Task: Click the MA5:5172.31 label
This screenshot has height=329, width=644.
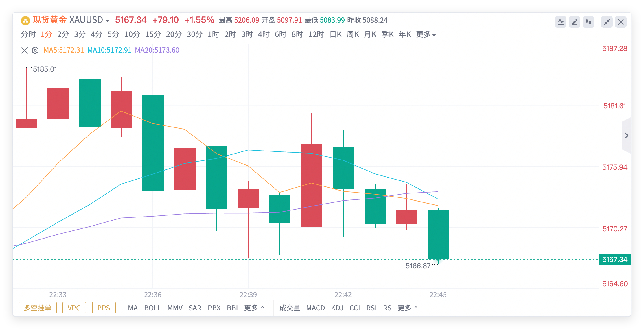Action: pos(64,50)
